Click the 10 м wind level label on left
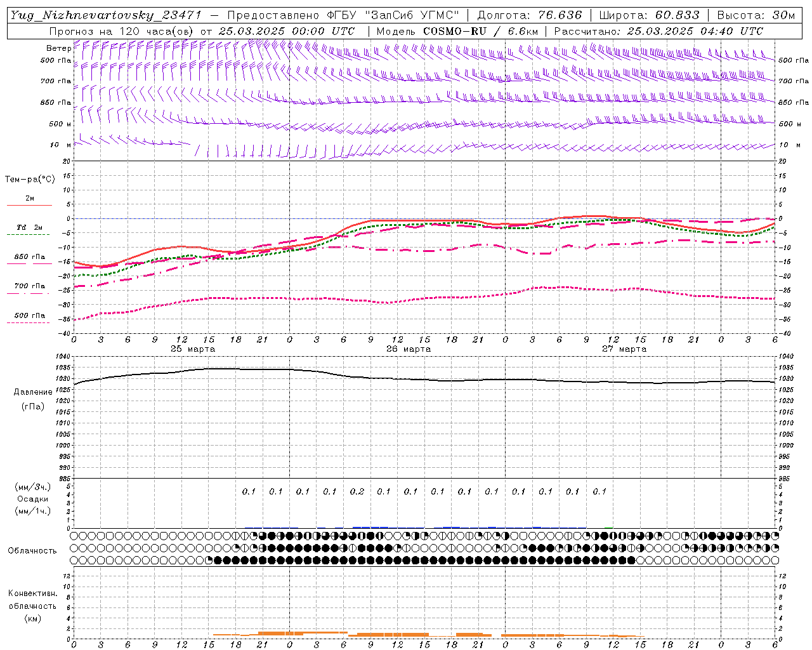812x650 pixels. [61, 145]
